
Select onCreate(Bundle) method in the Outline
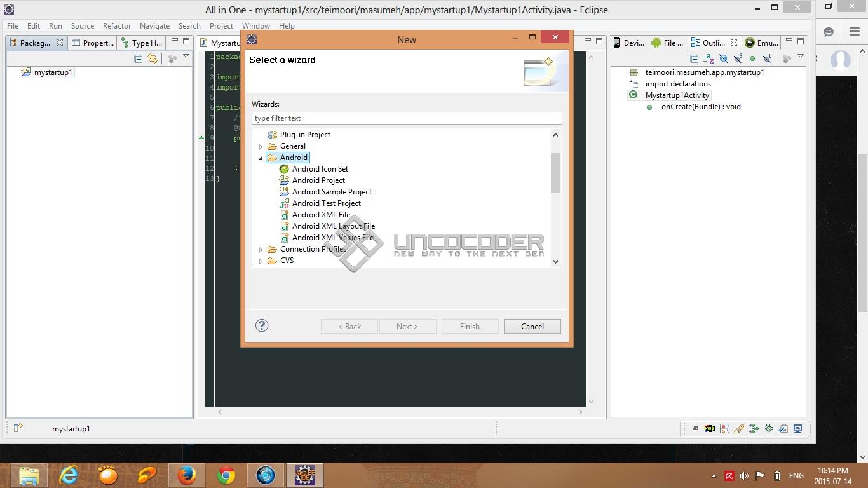693,107
